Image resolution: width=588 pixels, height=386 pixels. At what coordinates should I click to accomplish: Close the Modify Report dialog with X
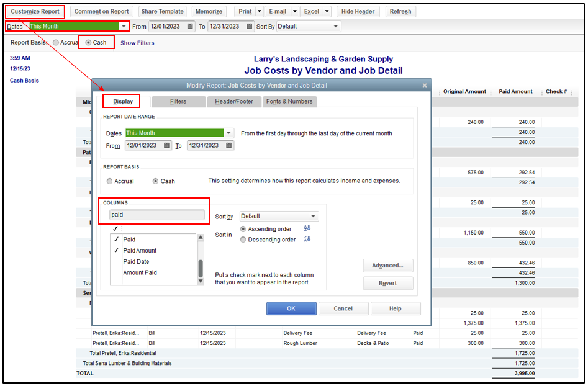click(x=425, y=86)
